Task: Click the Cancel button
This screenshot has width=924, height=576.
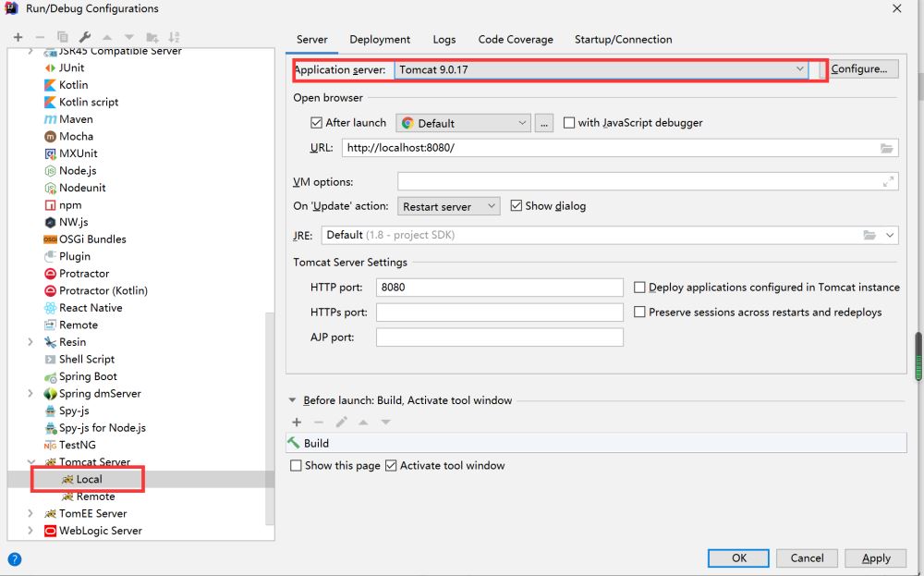Action: coord(807,558)
